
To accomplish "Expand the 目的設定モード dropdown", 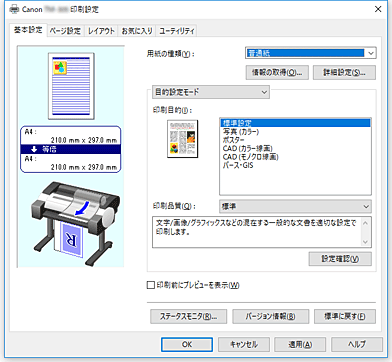I will (x=211, y=92).
